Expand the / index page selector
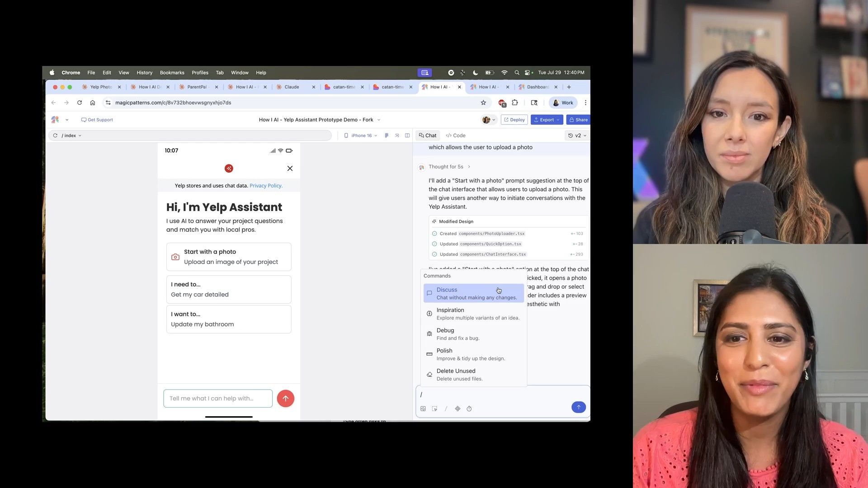 coord(71,136)
